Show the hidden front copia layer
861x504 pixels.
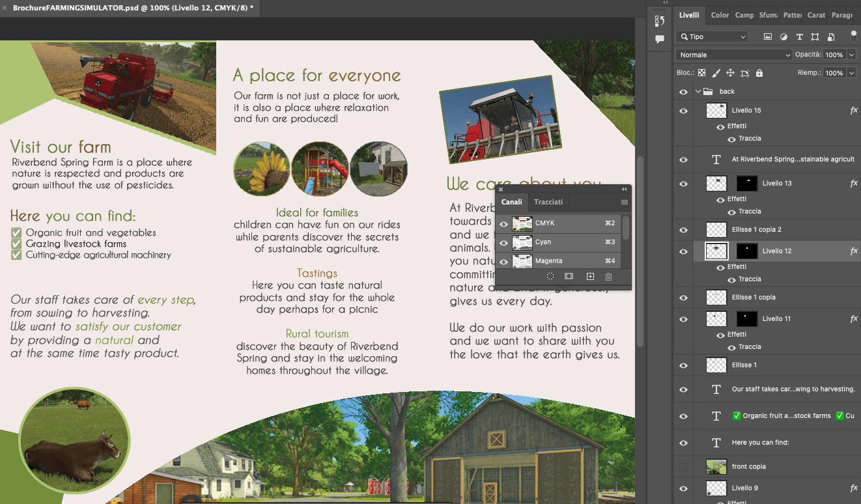coord(683,467)
